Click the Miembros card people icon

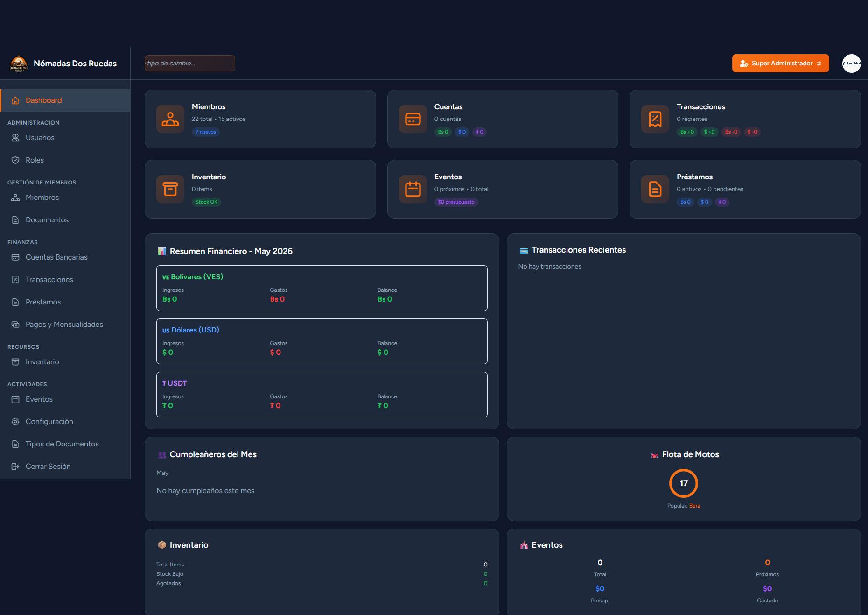[170, 119]
